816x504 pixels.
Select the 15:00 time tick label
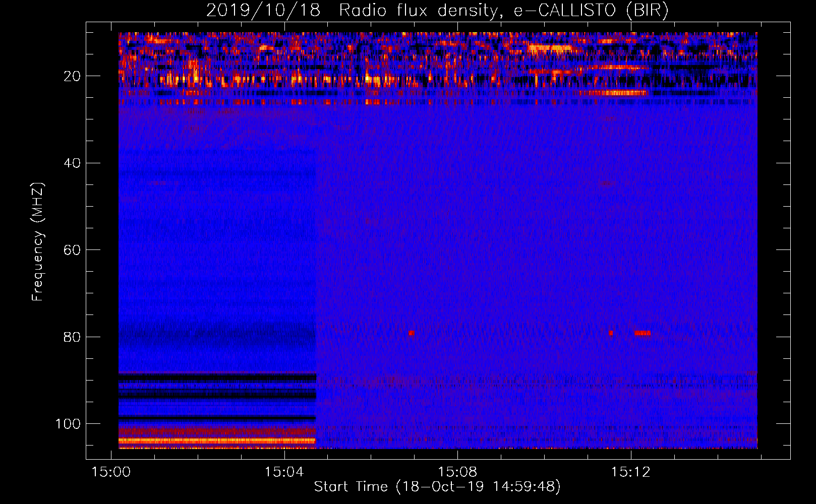pyautogui.click(x=111, y=472)
